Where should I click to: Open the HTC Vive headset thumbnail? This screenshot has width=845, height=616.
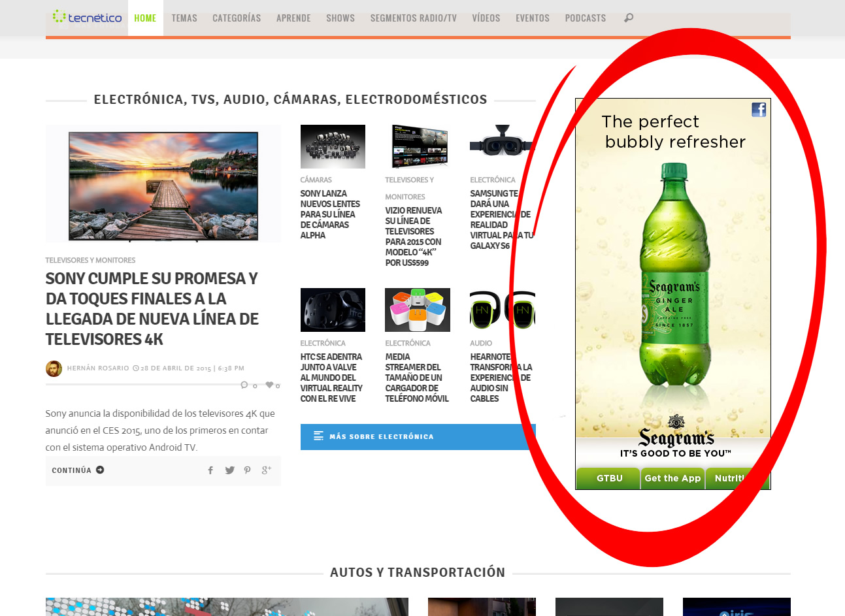coord(333,310)
